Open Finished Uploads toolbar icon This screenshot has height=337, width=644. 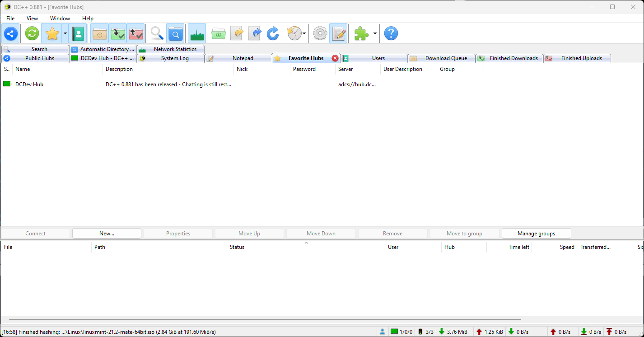(135, 33)
